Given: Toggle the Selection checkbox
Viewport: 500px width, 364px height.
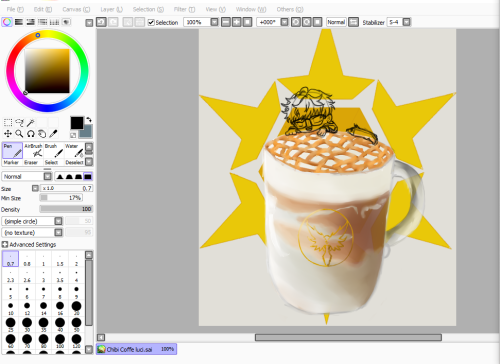Looking at the screenshot, I should [x=151, y=22].
